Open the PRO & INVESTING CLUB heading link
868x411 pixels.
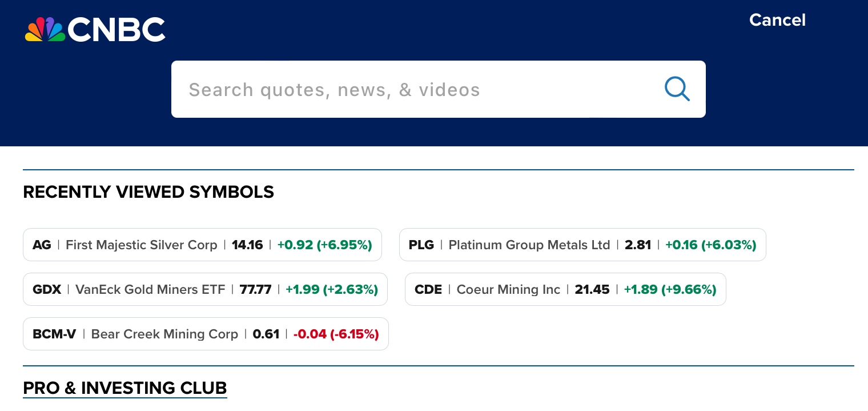click(125, 388)
